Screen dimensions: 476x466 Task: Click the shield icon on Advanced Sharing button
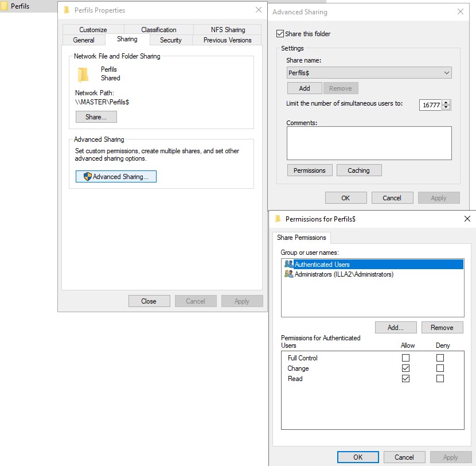88,177
